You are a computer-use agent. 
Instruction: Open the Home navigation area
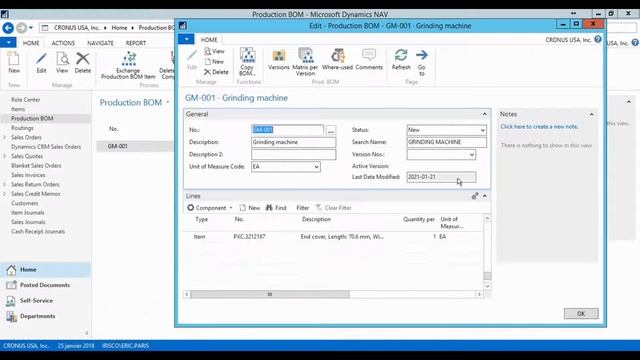click(x=46, y=270)
